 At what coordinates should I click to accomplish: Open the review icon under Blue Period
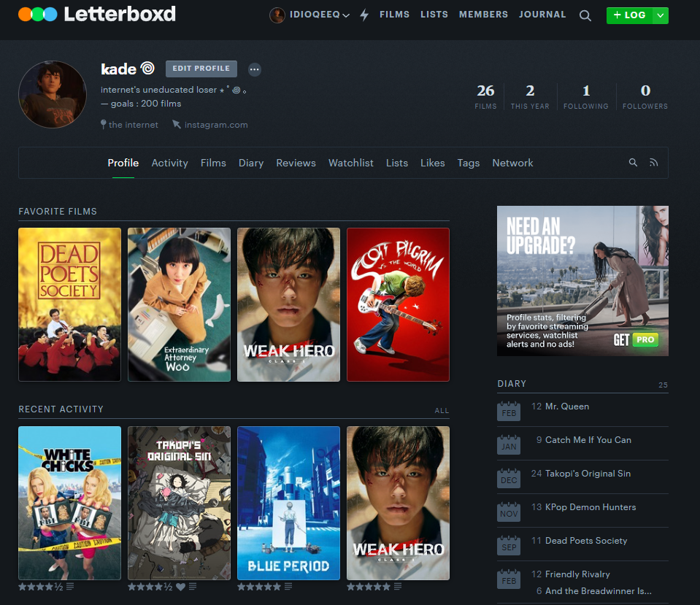tap(288, 586)
